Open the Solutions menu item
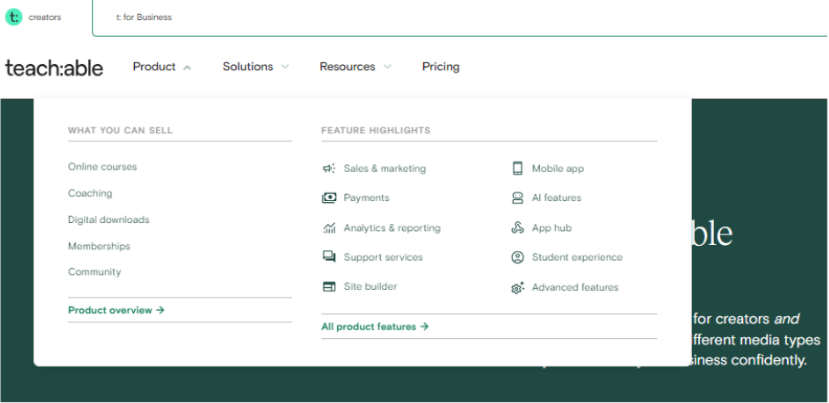Screen dimensions: 829x403 tap(248, 67)
